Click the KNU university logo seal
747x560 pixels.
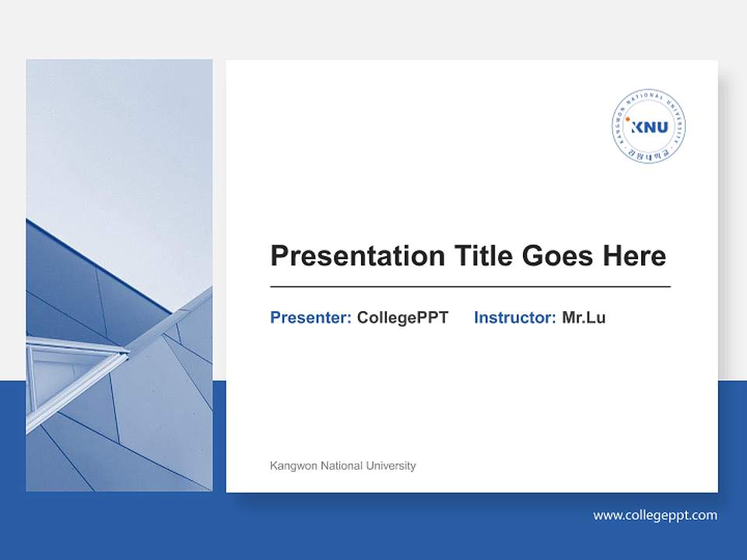pyautogui.click(x=649, y=126)
